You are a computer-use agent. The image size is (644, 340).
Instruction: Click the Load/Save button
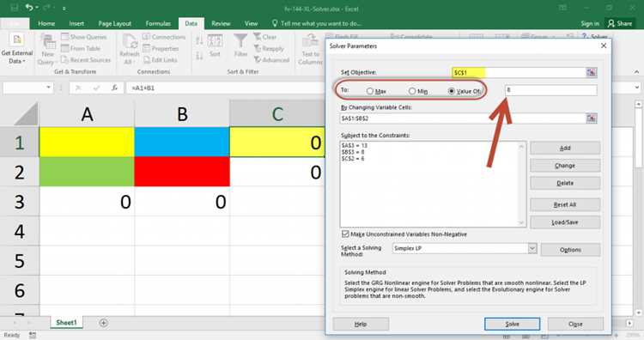click(x=565, y=222)
